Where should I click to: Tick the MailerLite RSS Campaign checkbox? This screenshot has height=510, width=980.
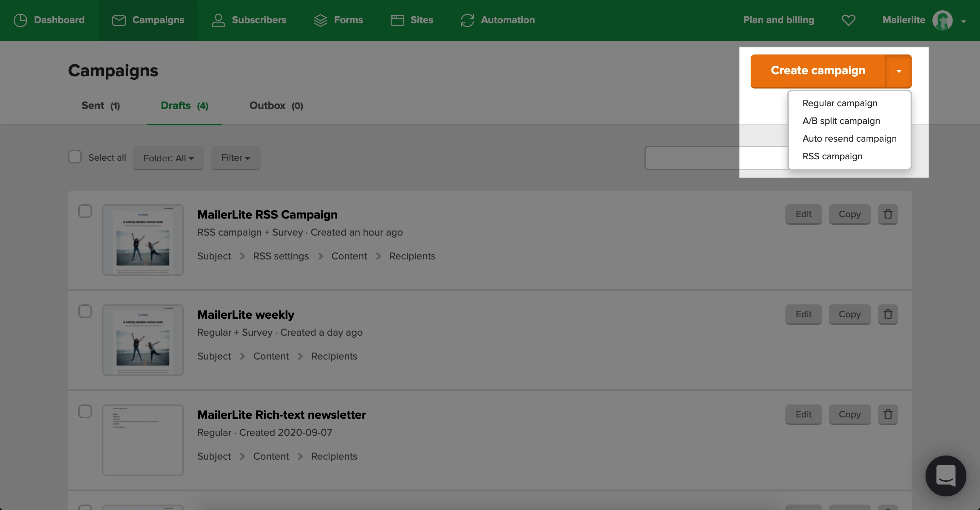click(85, 211)
